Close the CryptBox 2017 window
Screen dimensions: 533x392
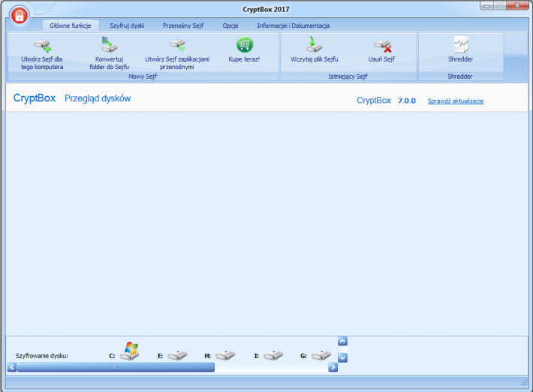517,5
